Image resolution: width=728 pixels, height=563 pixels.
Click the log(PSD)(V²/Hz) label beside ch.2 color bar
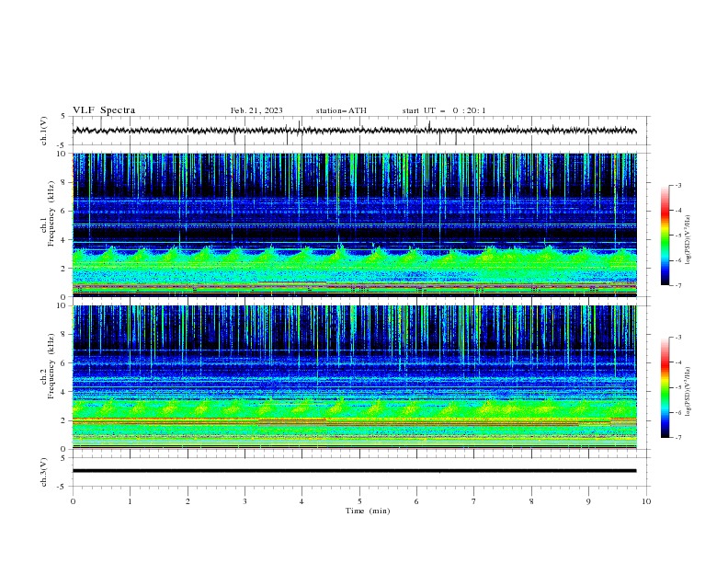pos(688,392)
